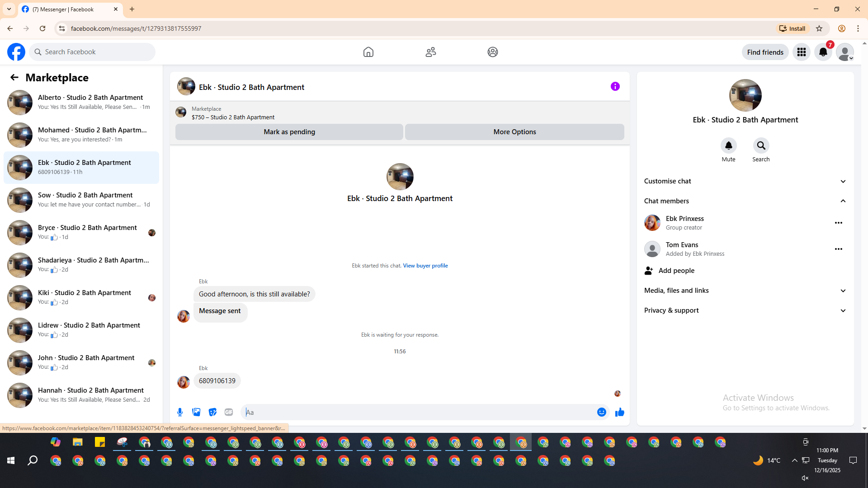Click Mark as pending button
868x488 pixels.
coord(289,132)
